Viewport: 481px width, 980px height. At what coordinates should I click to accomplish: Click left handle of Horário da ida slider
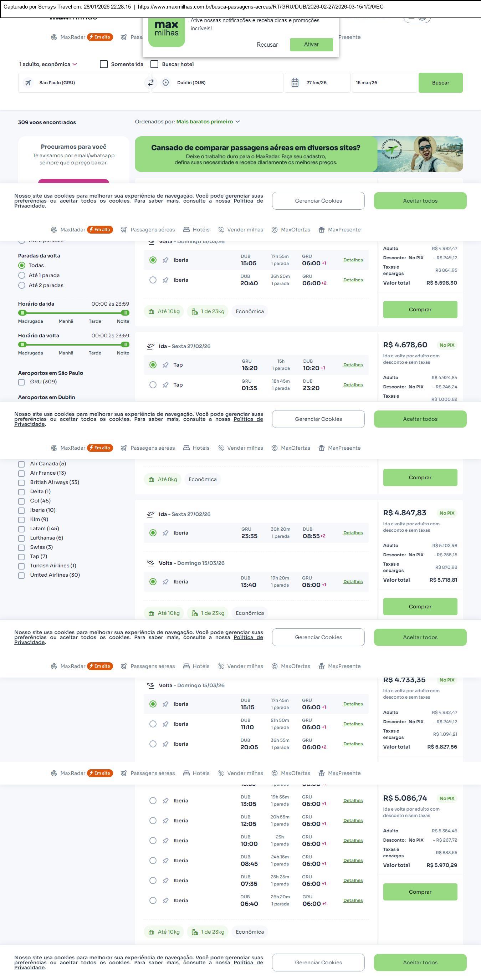(22, 313)
